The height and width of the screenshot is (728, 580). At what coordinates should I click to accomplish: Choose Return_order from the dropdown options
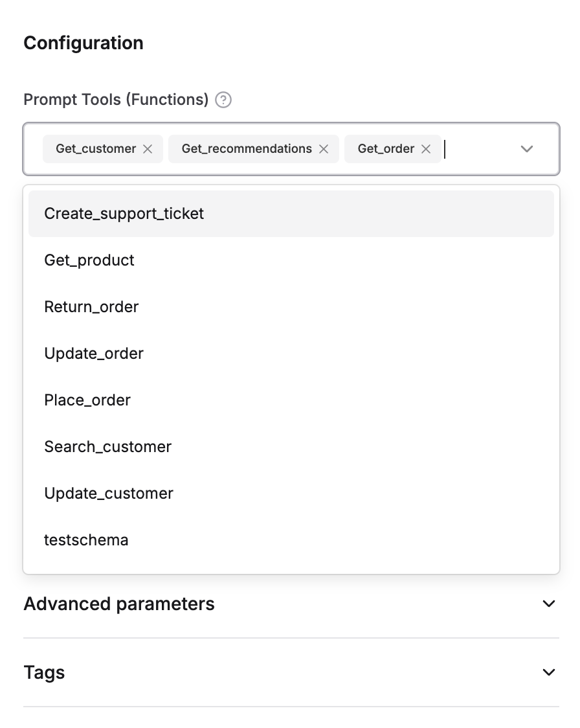pos(91,306)
